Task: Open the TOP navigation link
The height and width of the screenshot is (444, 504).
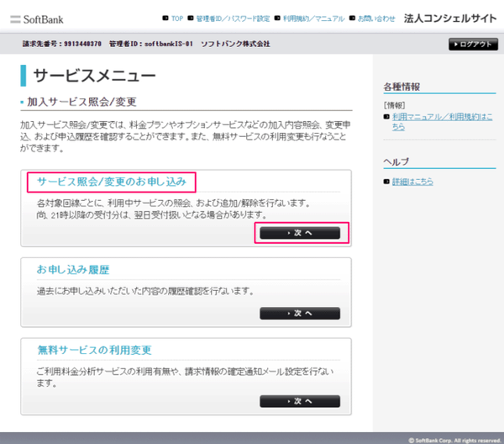Action: coord(177,18)
